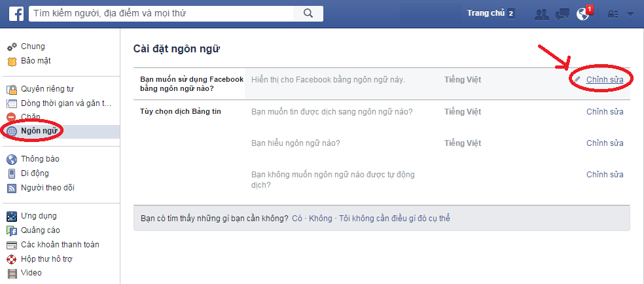The height and width of the screenshot is (284, 644).
Task: Click the Thông báo globe icon
Action: [x=12, y=159]
